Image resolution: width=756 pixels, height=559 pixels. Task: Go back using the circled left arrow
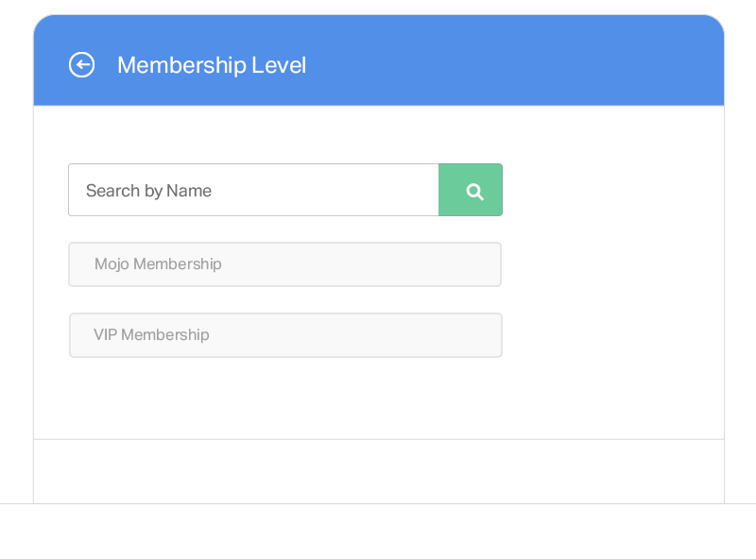[81, 64]
